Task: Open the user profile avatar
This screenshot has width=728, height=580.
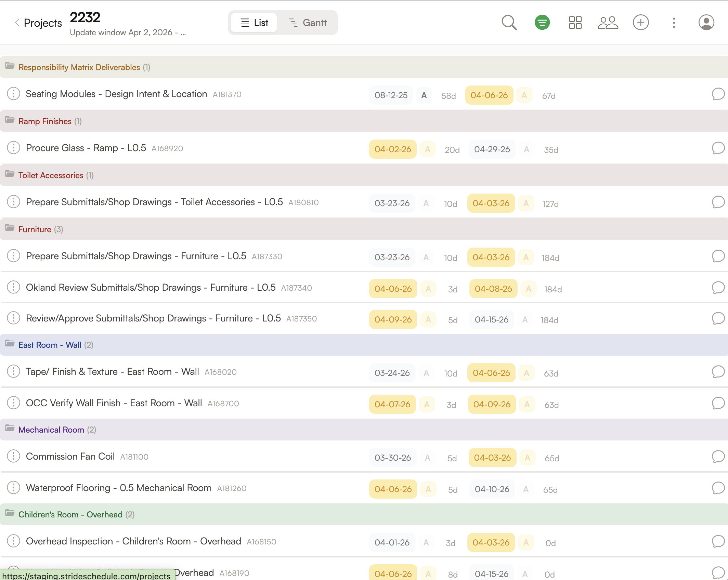Action: (706, 23)
